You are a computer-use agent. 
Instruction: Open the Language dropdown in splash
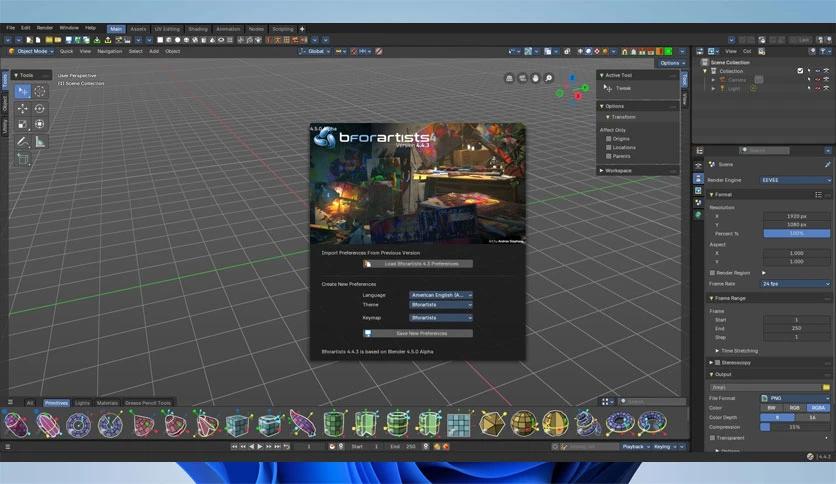click(x=441, y=295)
